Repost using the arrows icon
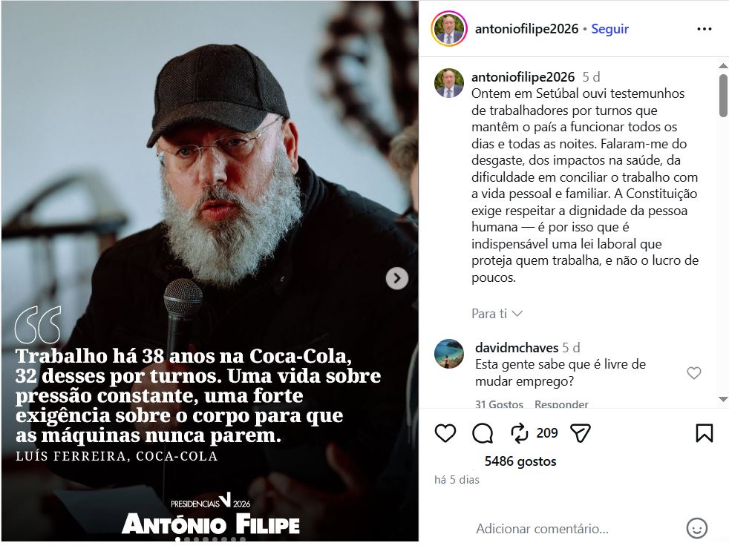 [x=520, y=433]
